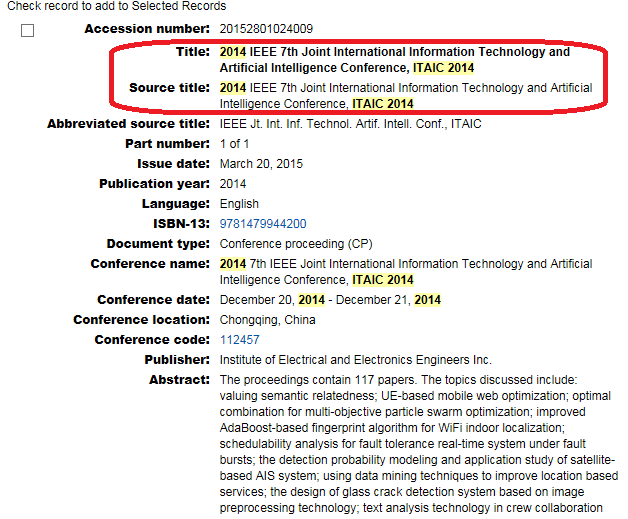Click the part number value '1 of 1'
This screenshot has height=519, width=628.
(234, 144)
